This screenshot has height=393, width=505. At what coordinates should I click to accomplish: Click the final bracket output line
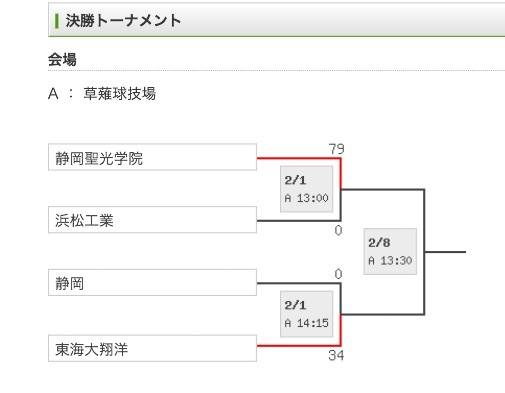pyautogui.click(x=445, y=252)
